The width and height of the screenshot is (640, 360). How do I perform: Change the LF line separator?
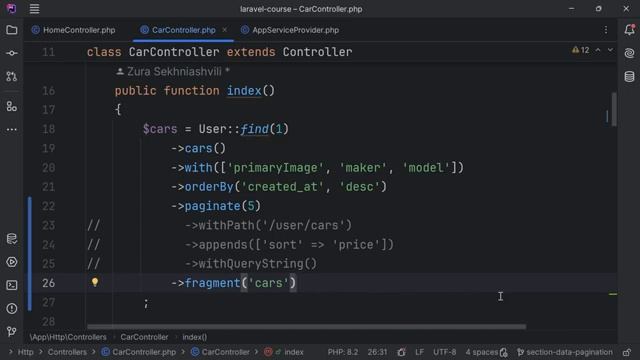(x=419, y=352)
